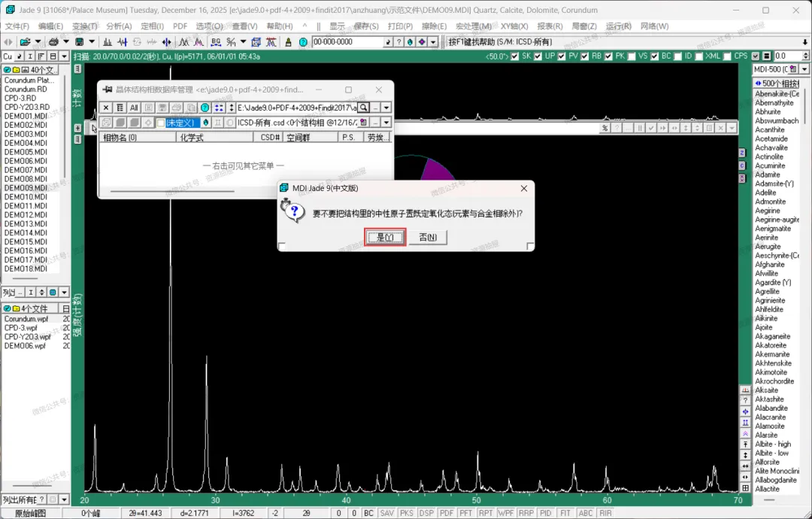
Task: Click the open file folder icon
Action: [x=24, y=42]
